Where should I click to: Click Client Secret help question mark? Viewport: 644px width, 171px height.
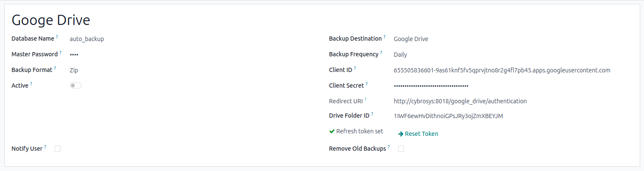pos(367,84)
